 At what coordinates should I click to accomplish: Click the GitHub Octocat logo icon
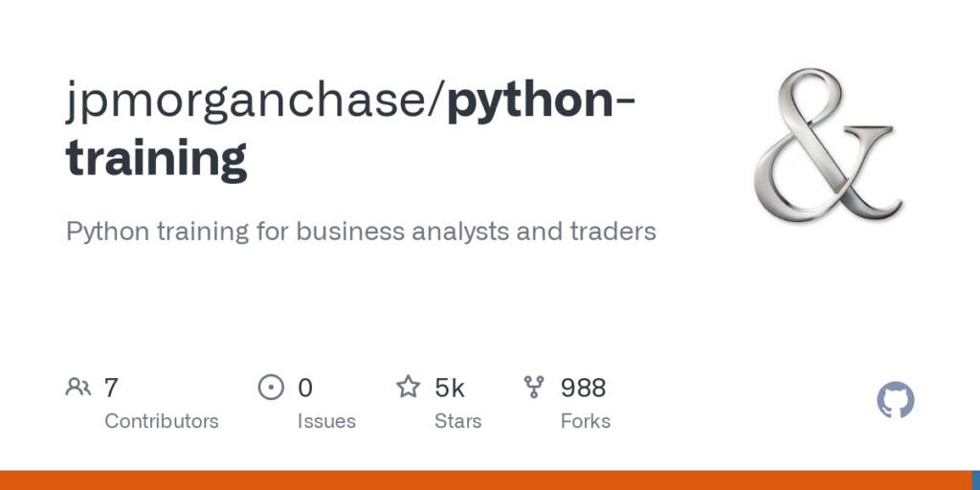tap(896, 400)
